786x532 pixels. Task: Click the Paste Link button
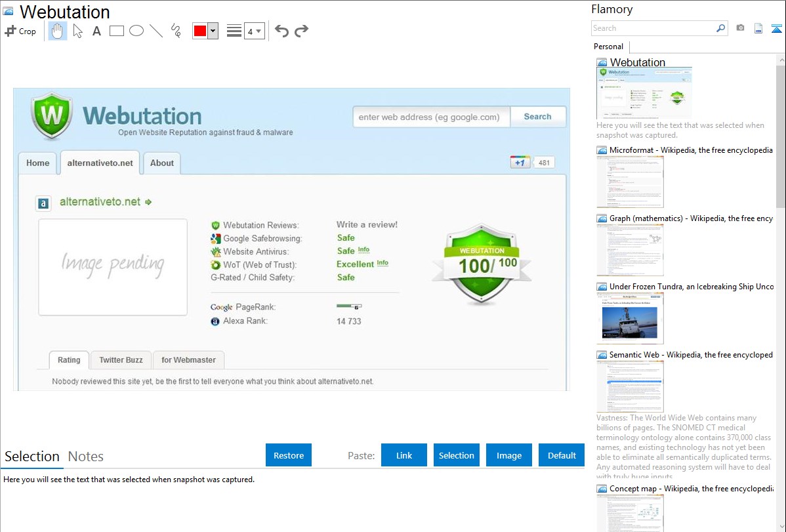pyautogui.click(x=404, y=455)
